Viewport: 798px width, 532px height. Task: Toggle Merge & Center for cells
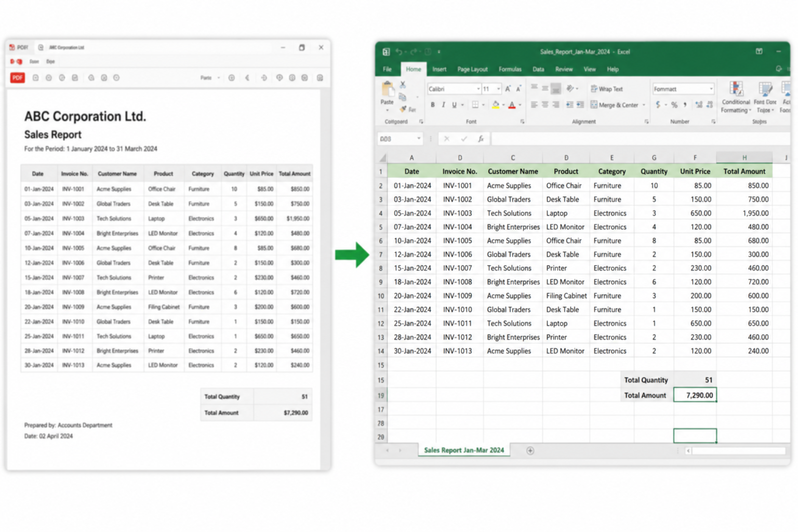point(614,105)
